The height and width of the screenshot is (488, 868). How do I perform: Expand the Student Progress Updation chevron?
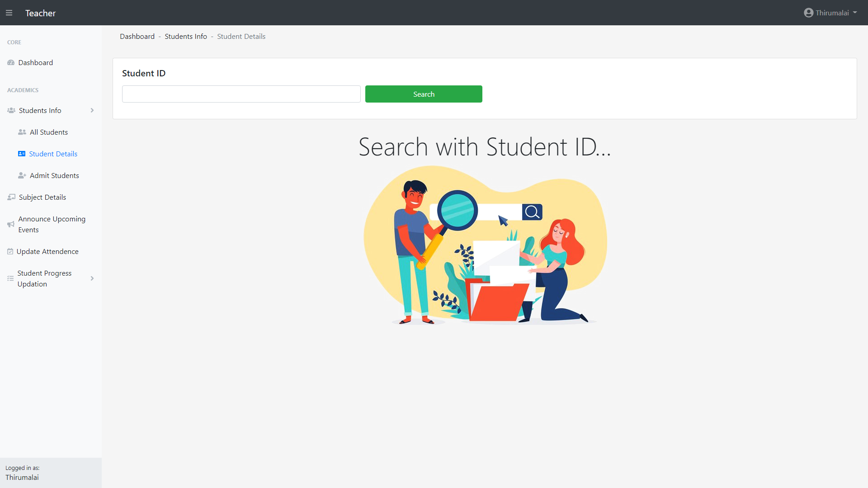(x=92, y=279)
